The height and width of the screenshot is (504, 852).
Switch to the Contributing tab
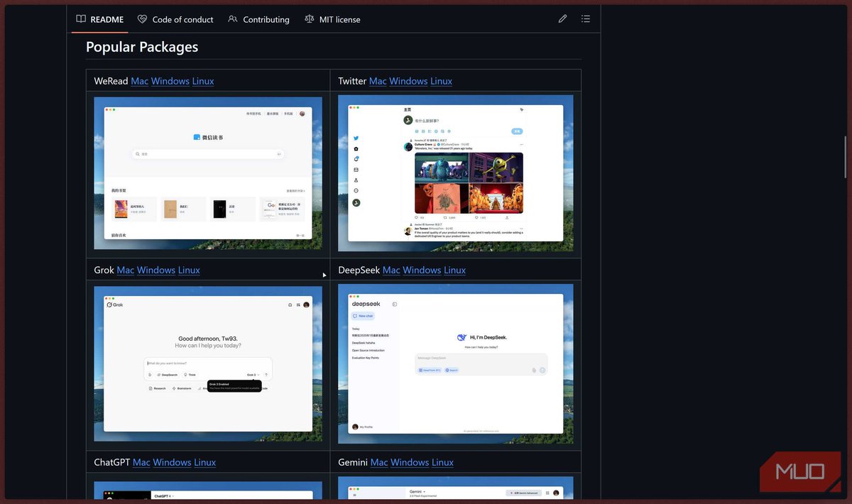266,19
